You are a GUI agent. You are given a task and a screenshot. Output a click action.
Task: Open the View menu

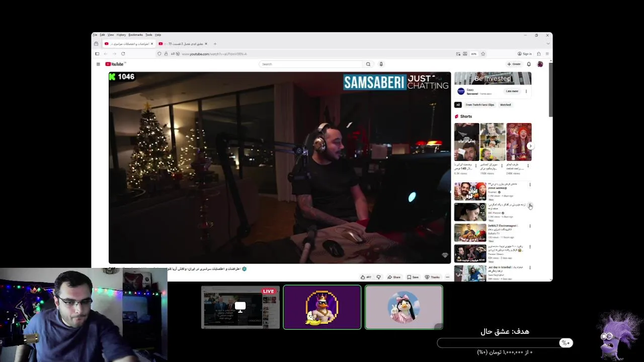[111, 35]
